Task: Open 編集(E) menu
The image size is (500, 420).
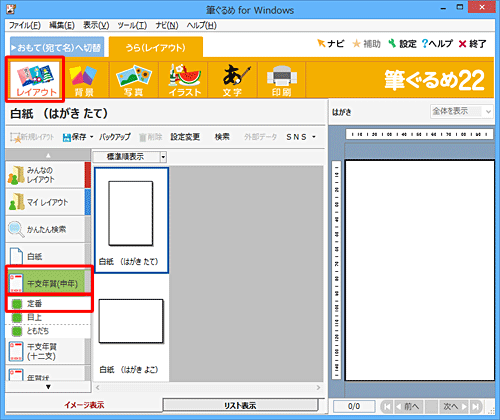Action: [62, 25]
